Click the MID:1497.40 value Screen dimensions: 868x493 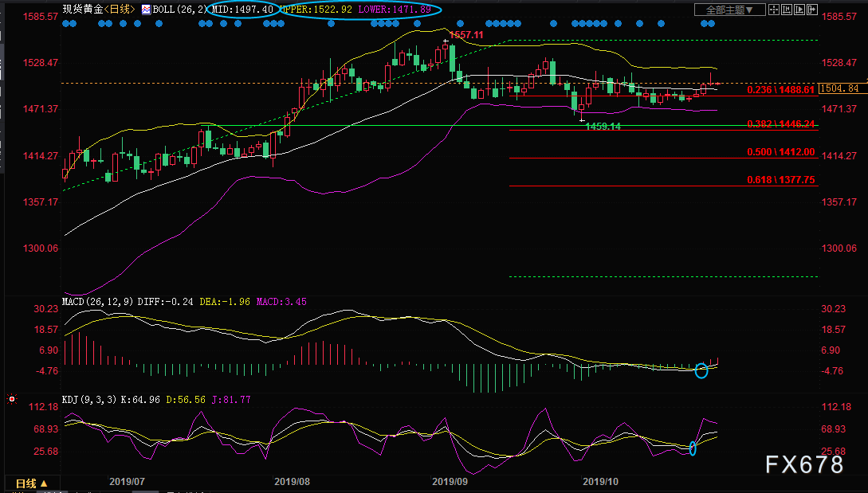coord(242,10)
